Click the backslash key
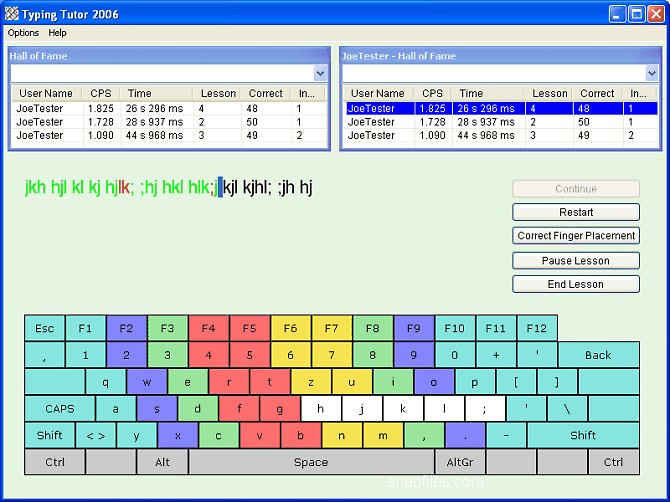The image size is (670, 502). pos(567,409)
